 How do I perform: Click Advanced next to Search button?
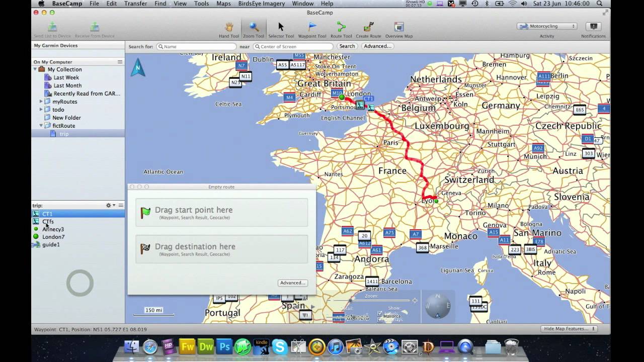tap(378, 46)
